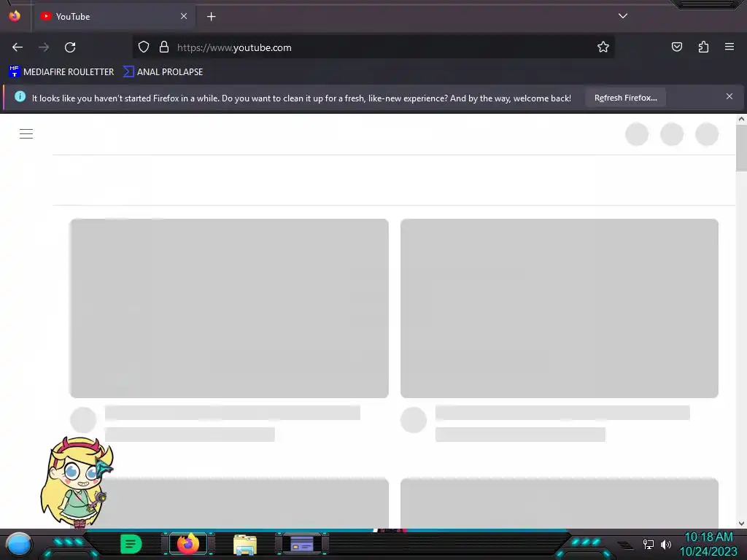Go back to the previous page
This screenshot has width=747, height=560.
18,47
